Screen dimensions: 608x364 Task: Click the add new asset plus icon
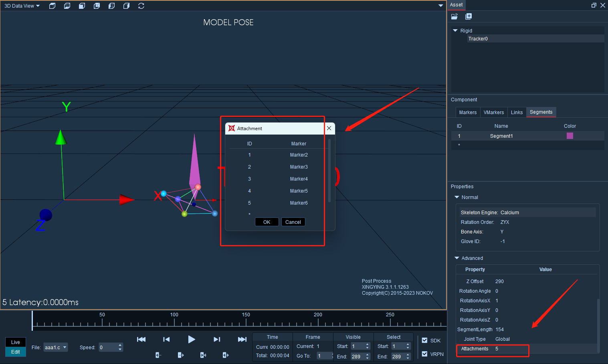pos(469,16)
